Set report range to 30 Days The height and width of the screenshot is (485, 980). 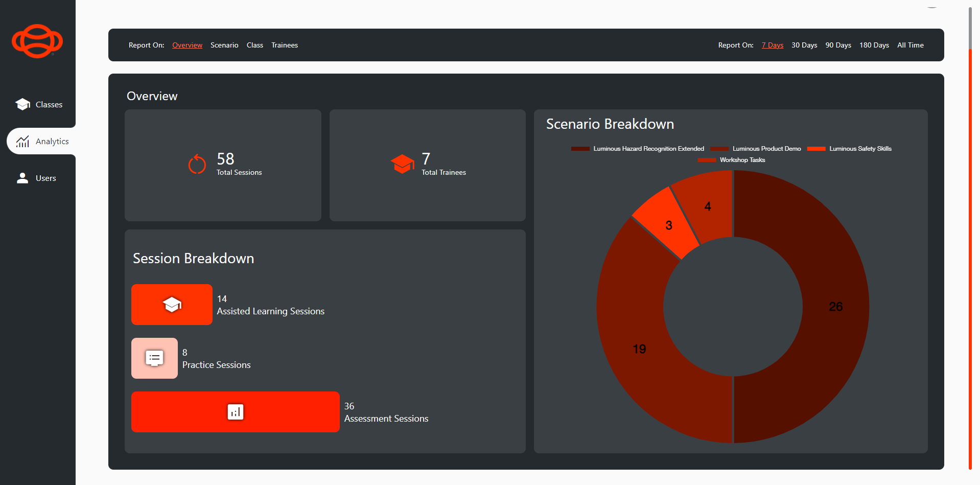click(804, 45)
